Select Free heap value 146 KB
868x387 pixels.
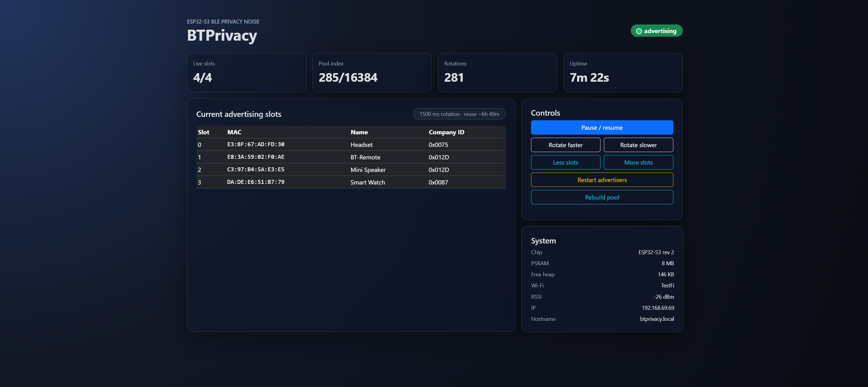click(665, 274)
